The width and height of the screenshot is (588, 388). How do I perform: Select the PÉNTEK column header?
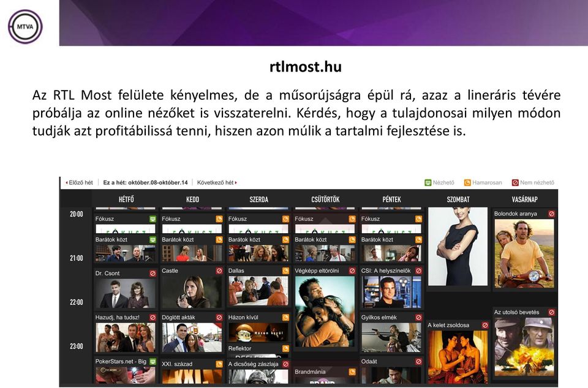[391, 200]
